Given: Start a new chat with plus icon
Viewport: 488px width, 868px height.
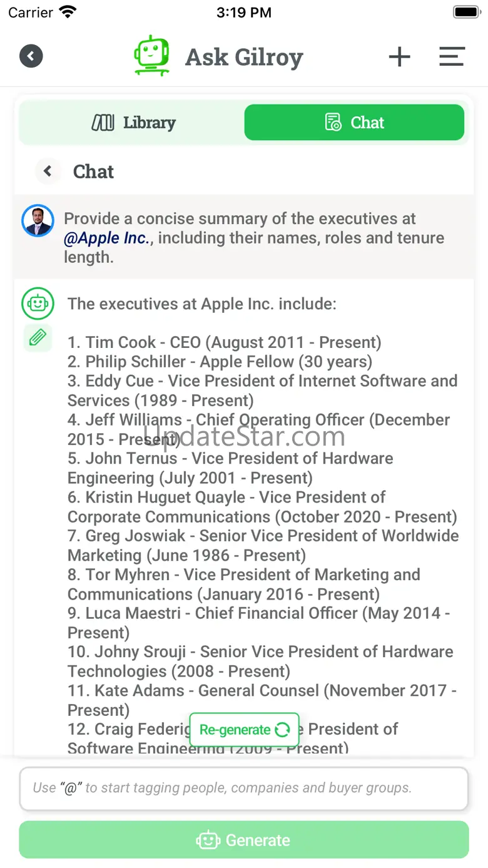Looking at the screenshot, I should [x=399, y=57].
